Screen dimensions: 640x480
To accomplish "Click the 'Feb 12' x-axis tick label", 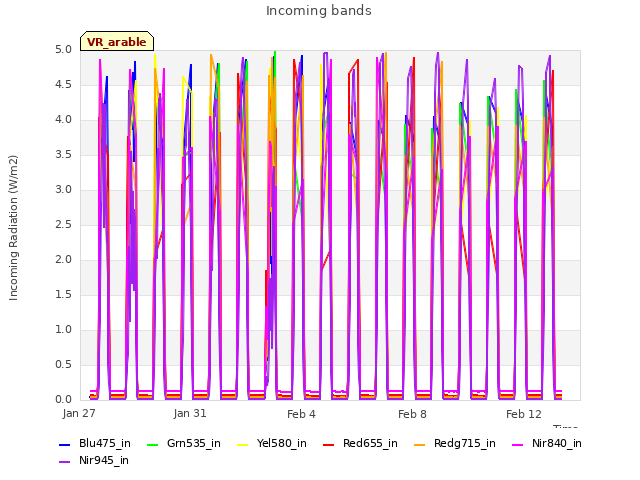I will 524,414.
